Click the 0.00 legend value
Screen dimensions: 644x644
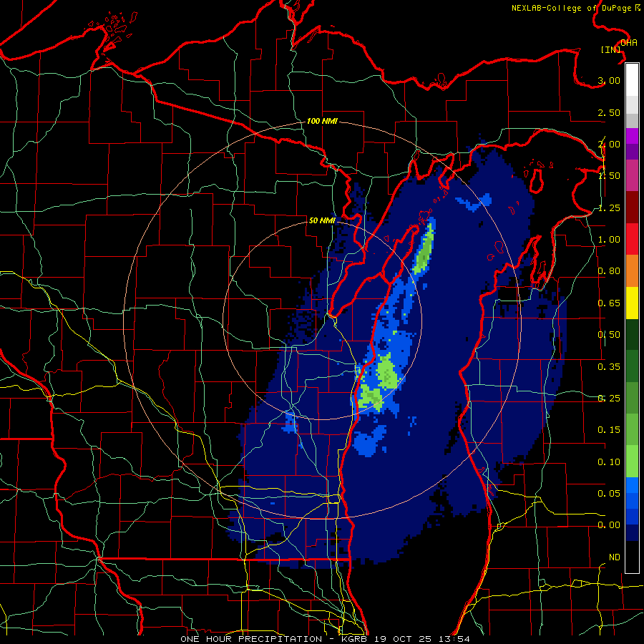click(x=609, y=525)
